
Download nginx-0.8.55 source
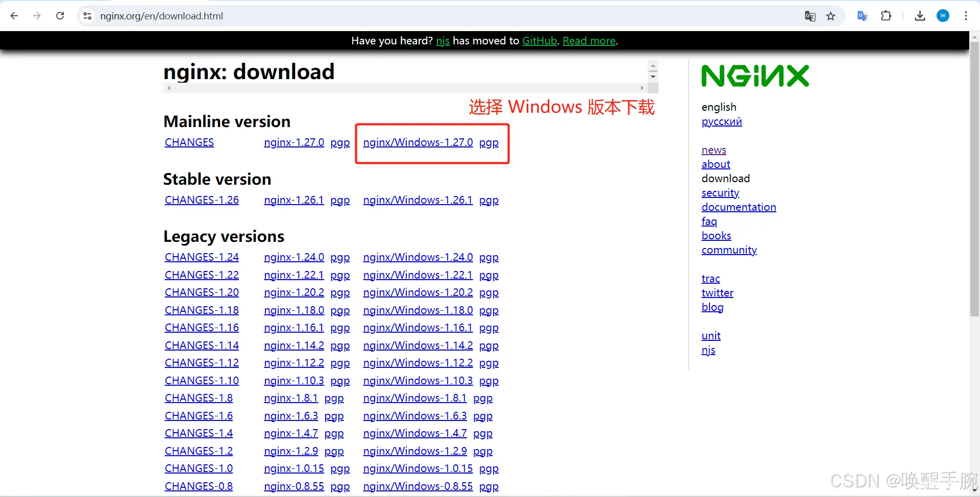click(x=294, y=486)
